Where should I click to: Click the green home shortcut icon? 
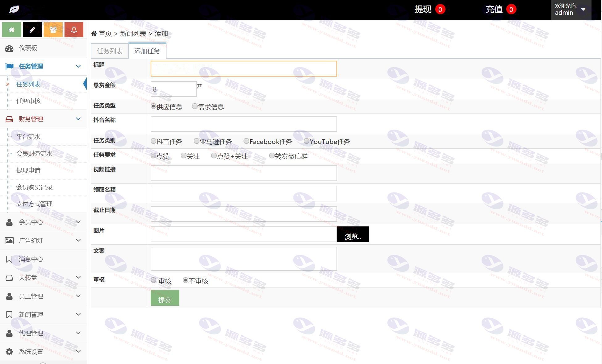(12, 30)
